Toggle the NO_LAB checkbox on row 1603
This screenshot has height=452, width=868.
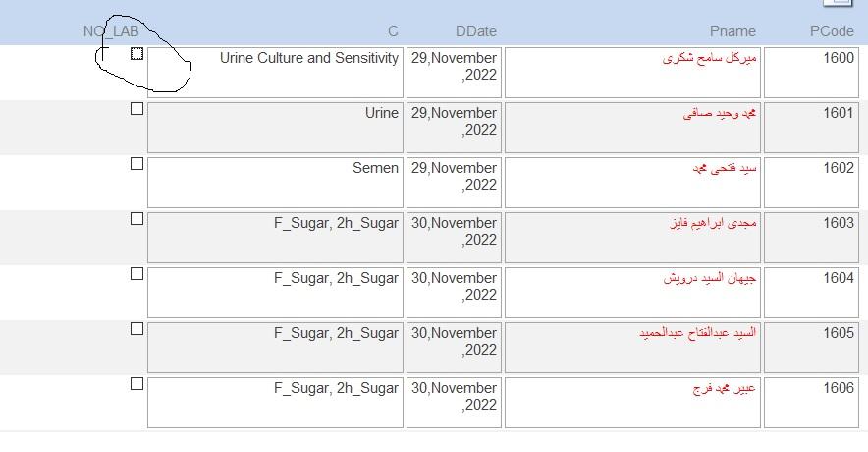pos(136,219)
